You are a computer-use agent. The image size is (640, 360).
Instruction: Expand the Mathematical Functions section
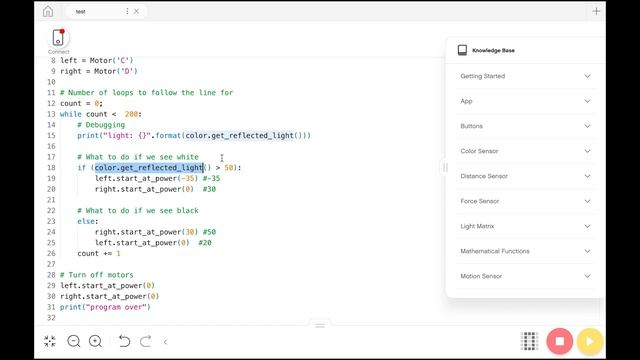[525, 251]
